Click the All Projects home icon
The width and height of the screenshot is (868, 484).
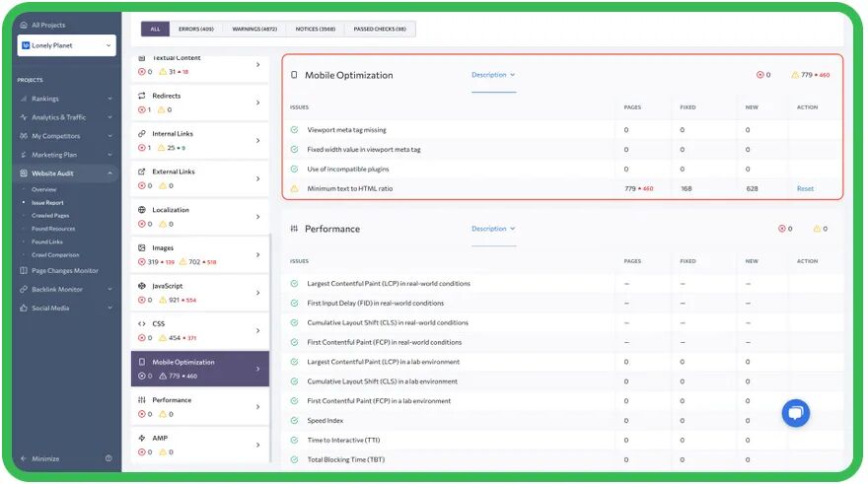pos(24,25)
